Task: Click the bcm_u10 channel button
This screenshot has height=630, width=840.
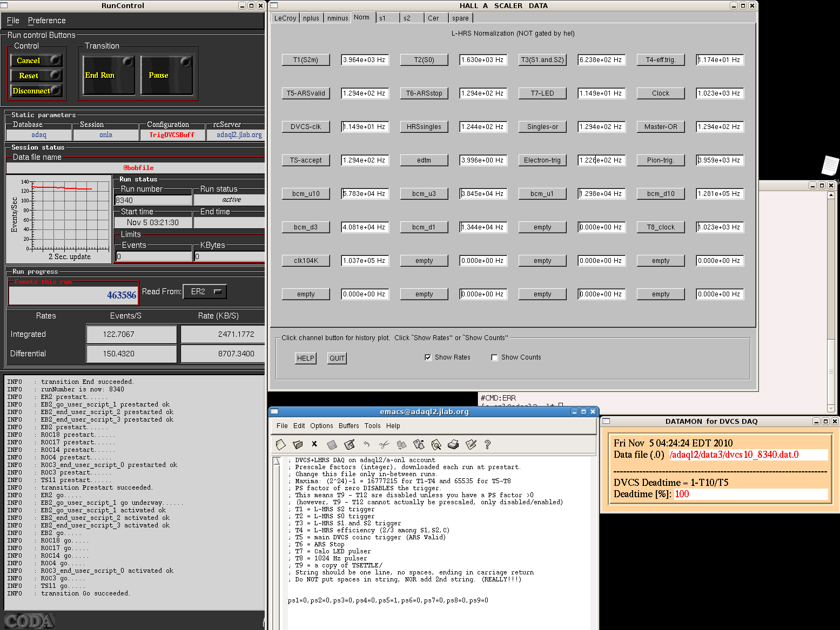Action: [x=306, y=194]
